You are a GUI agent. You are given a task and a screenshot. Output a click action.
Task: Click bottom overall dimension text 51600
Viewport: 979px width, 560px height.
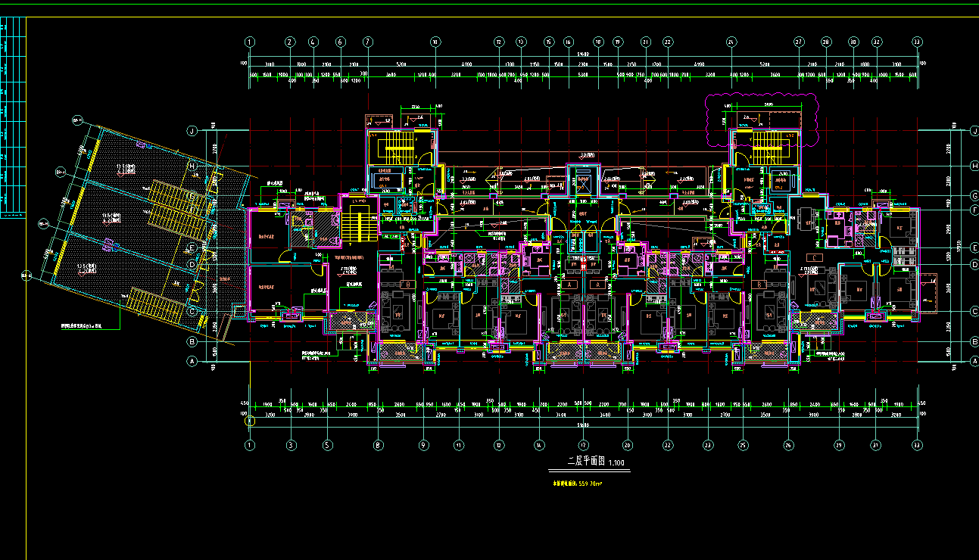pos(583,426)
